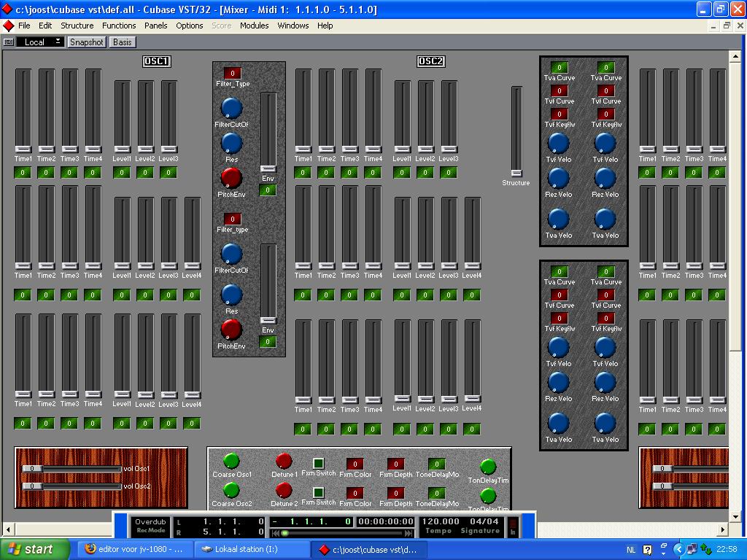Open the Functions menu
The height and width of the screenshot is (560, 747).
point(119,26)
